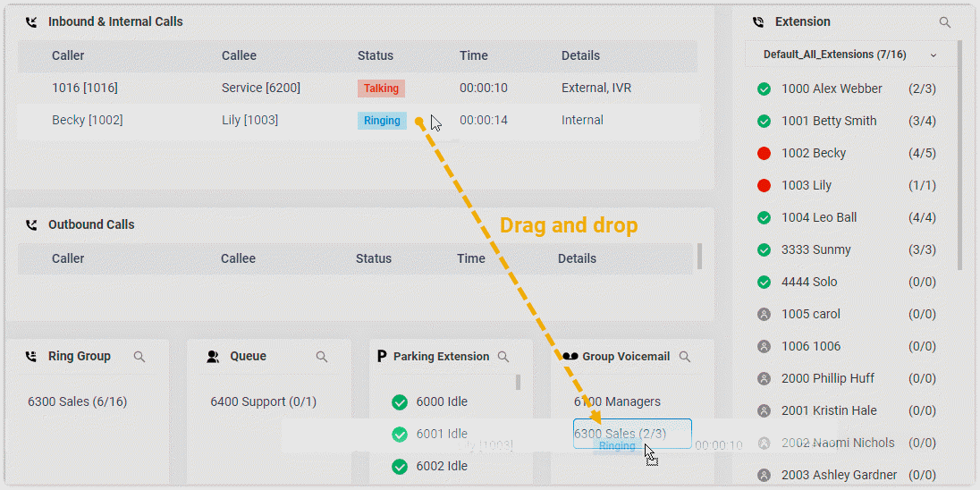Open the 6300 Sales ring group
The height and width of the screenshot is (490, 980).
pyautogui.click(x=78, y=402)
